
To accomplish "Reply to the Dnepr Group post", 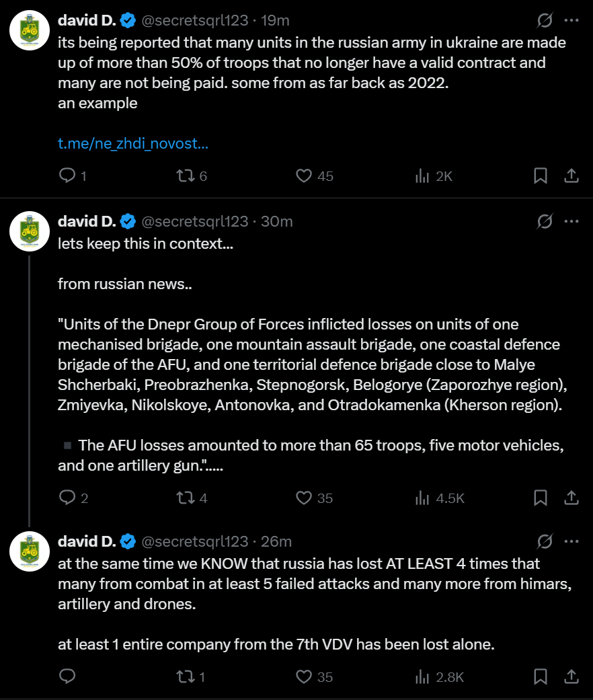I will coord(67,498).
